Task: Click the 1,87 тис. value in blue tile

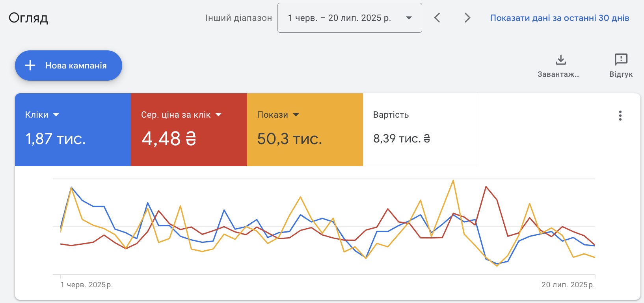Action: [x=56, y=139]
